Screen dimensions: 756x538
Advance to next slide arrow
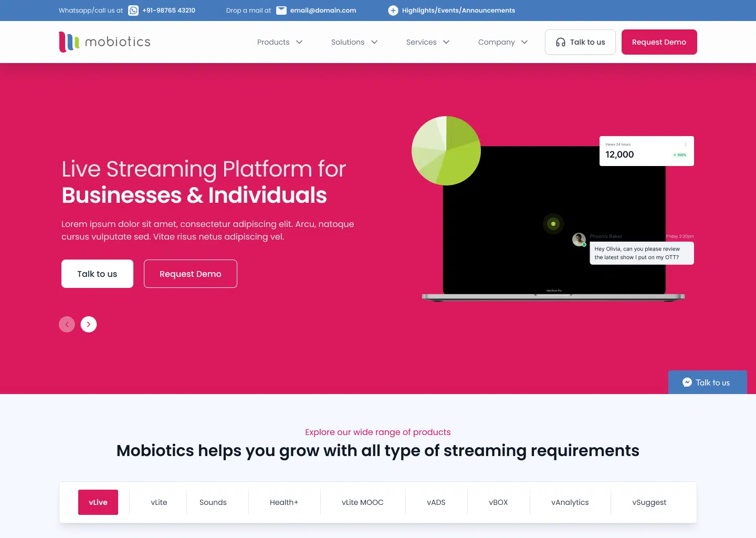tap(89, 324)
